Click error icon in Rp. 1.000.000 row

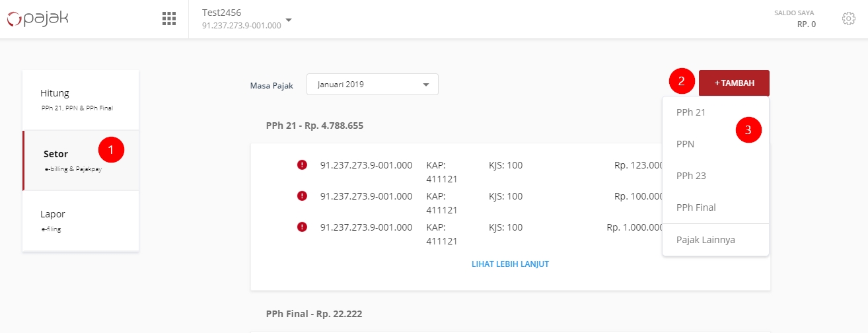303,227
